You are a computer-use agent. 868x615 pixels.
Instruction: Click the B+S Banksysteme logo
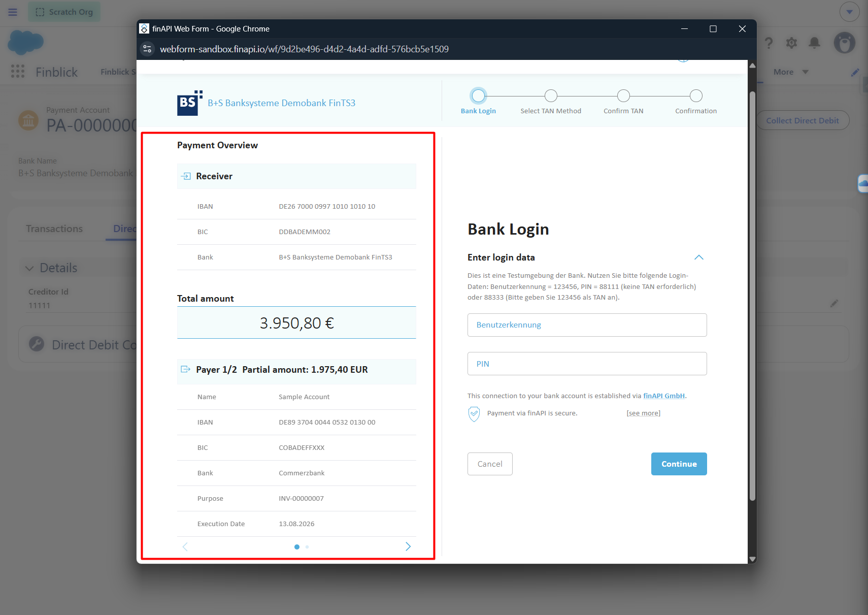(190, 103)
